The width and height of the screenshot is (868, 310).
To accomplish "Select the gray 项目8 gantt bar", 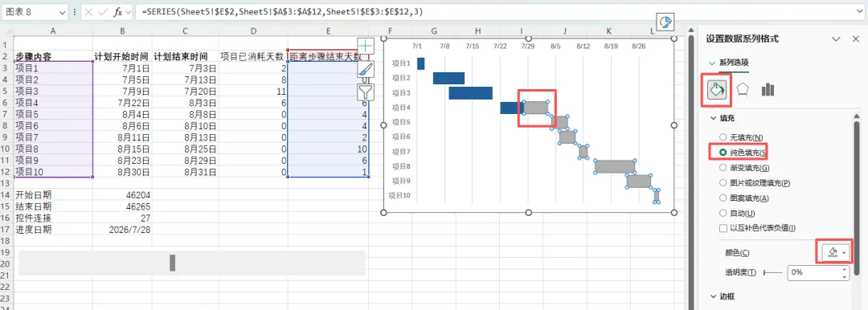I will pyautogui.click(x=615, y=166).
